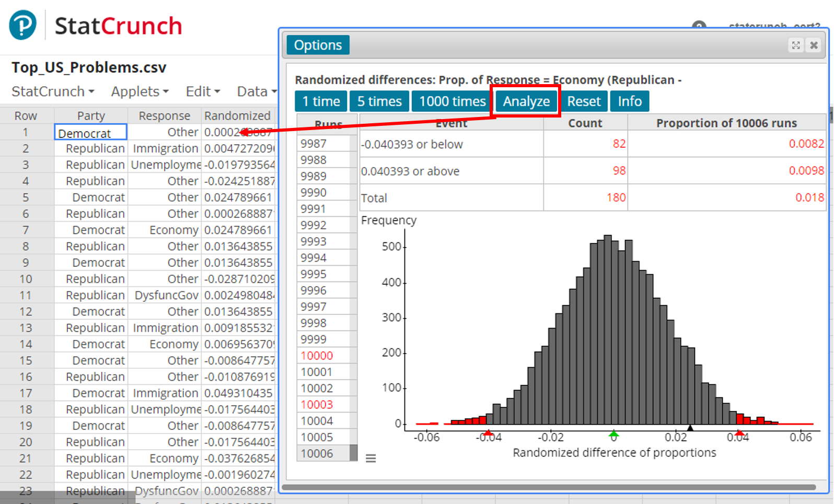Select run 10000 in Runs list
The image size is (834, 504).
[317, 356]
